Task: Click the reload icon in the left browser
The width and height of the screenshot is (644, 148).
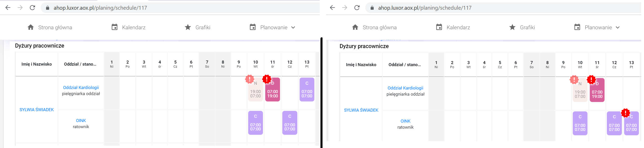Action: coord(32,8)
